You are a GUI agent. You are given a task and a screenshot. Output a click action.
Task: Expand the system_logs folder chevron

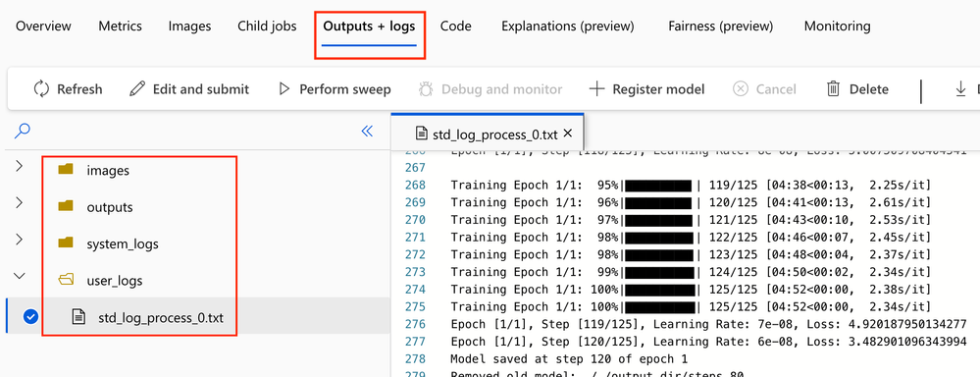click(19, 240)
